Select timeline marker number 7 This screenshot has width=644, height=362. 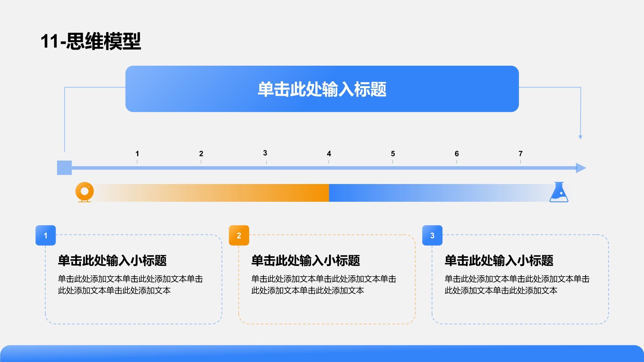(x=520, y=154)
